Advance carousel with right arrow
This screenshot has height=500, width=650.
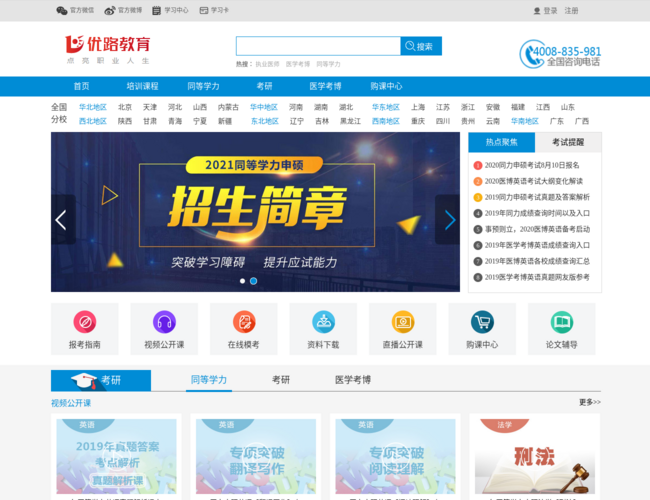pos(449,220)
